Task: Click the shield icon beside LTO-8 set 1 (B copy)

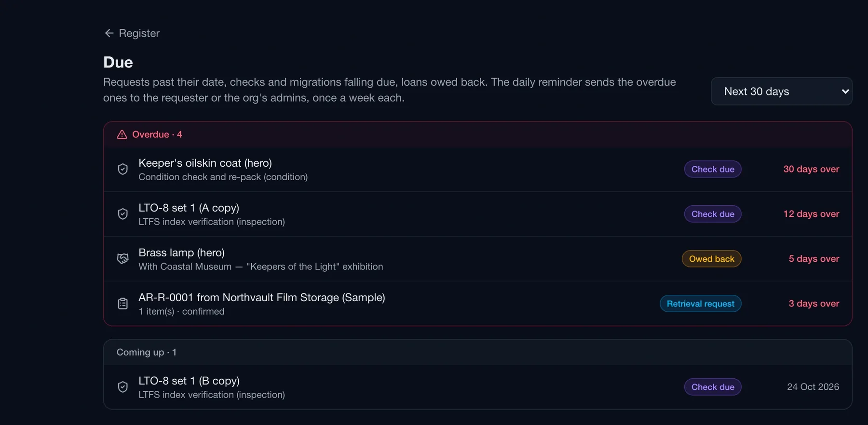Action: click(123, 387)
